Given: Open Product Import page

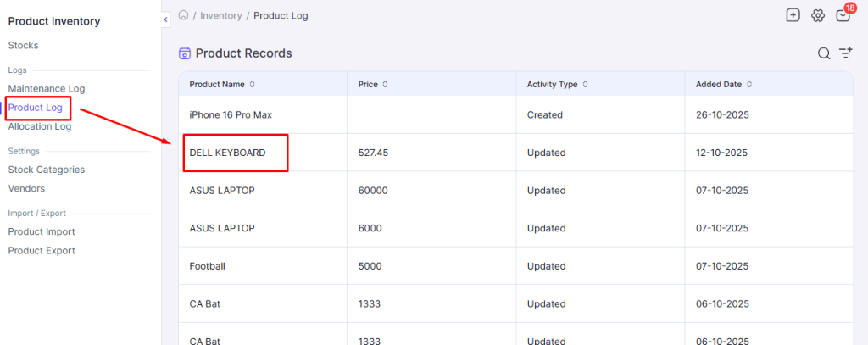Looking at the screenshot, I should click(x=42, y=231).
